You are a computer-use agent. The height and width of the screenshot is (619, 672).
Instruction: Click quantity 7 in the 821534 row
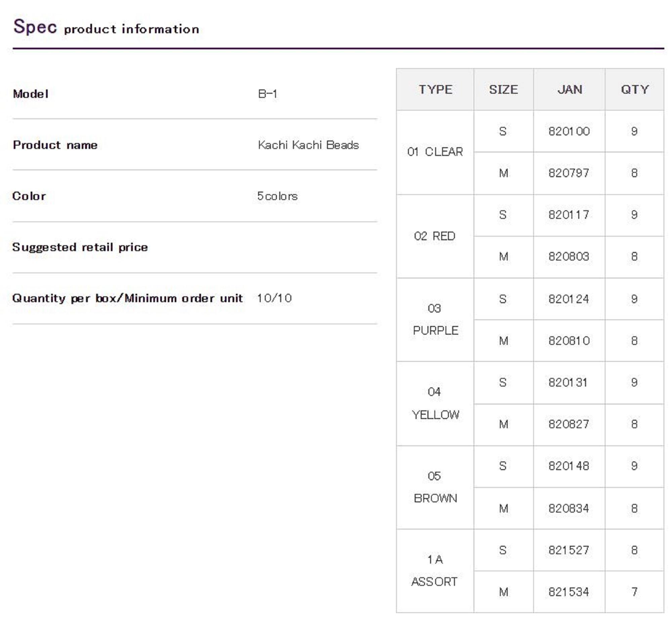634,592
